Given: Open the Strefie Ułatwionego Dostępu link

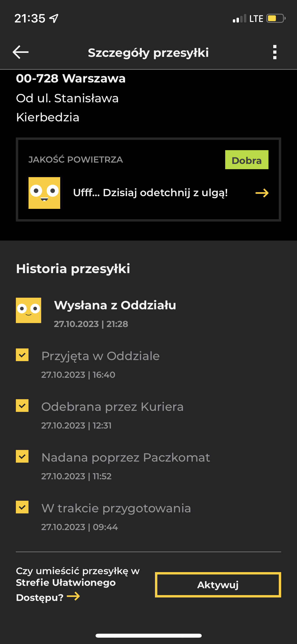Looking at the screenshot, I should click(x=66, y=583).
